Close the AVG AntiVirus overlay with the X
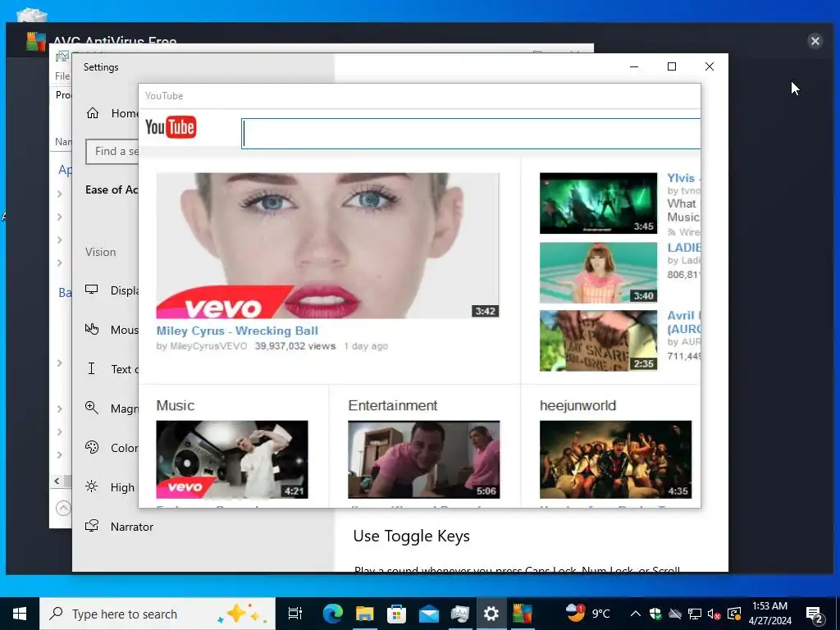Screen dimensions: 840x630 tap(815, 41)
